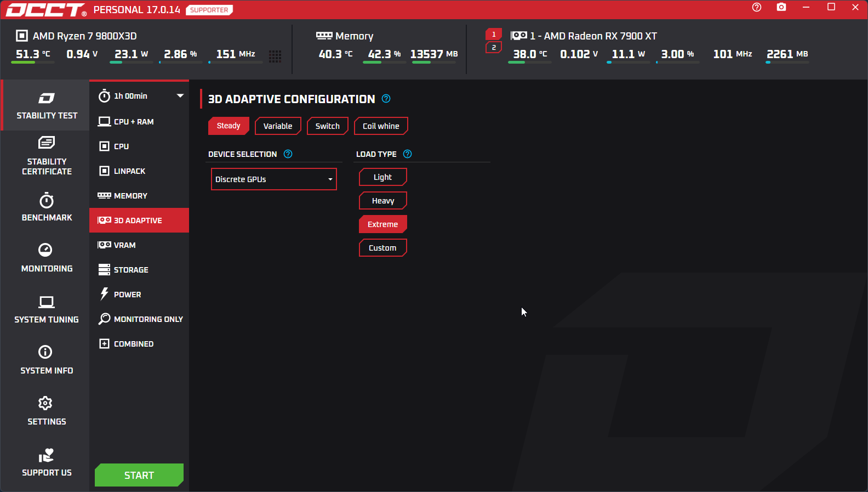Open the Discrete GPUs device dropdown
The image size is (868, 492).
point(274,179)
